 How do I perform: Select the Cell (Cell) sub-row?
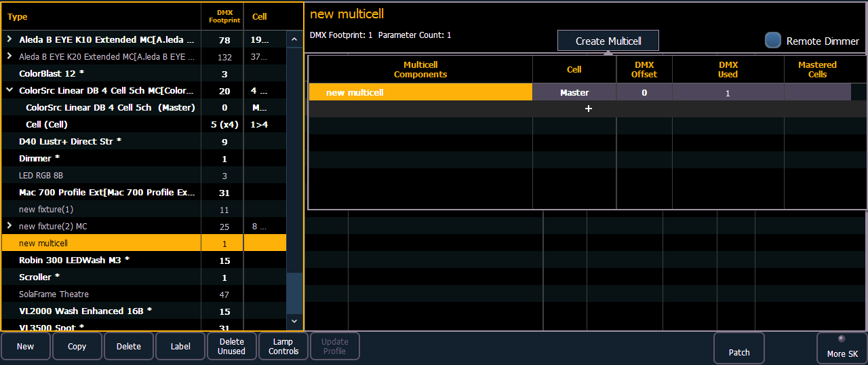tap(144, 125)
